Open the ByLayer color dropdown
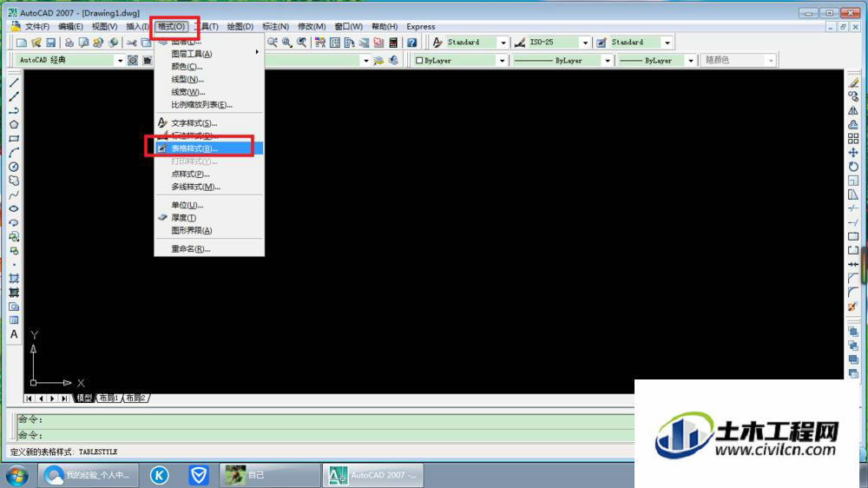868x488 pixels. (x=502, y=61)
